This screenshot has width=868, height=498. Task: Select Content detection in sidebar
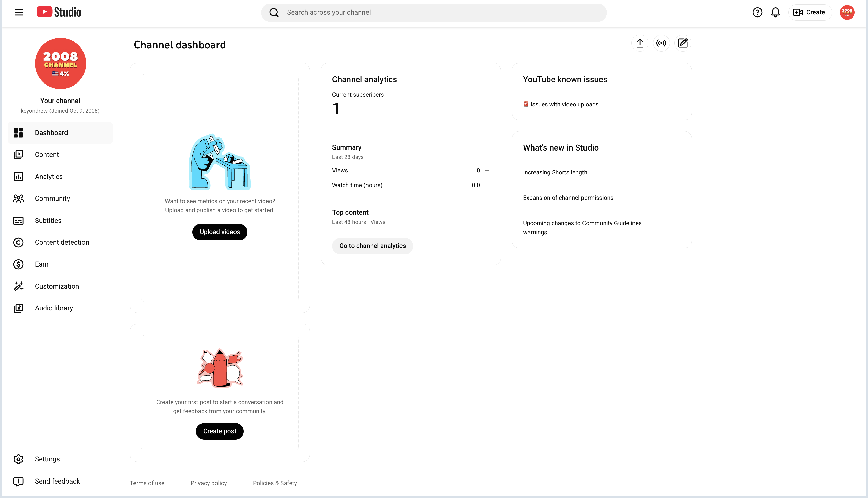pyautogui.click(x=60, y=242)
